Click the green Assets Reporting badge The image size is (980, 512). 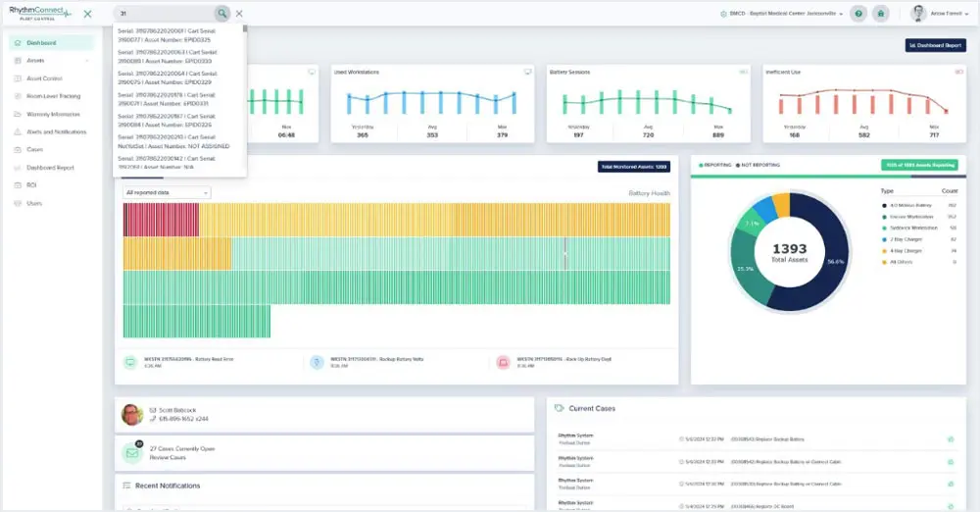(919, 165)
